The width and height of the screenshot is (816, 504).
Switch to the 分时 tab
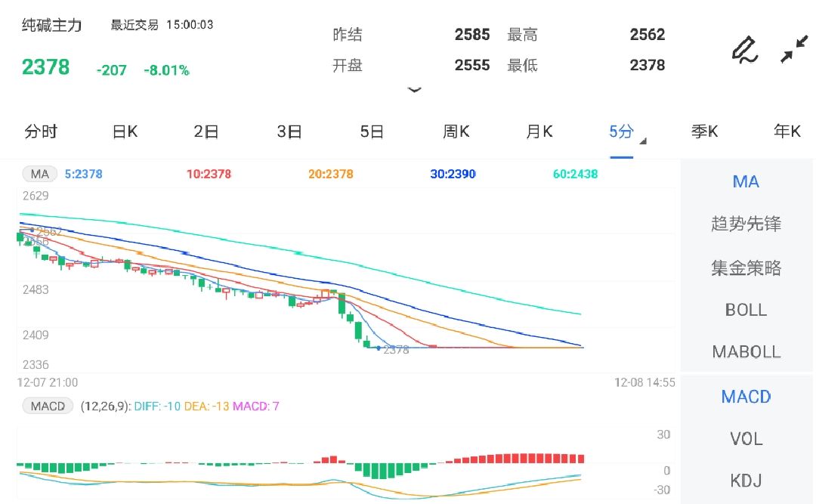pyautogui.click(x=41, y=131)
